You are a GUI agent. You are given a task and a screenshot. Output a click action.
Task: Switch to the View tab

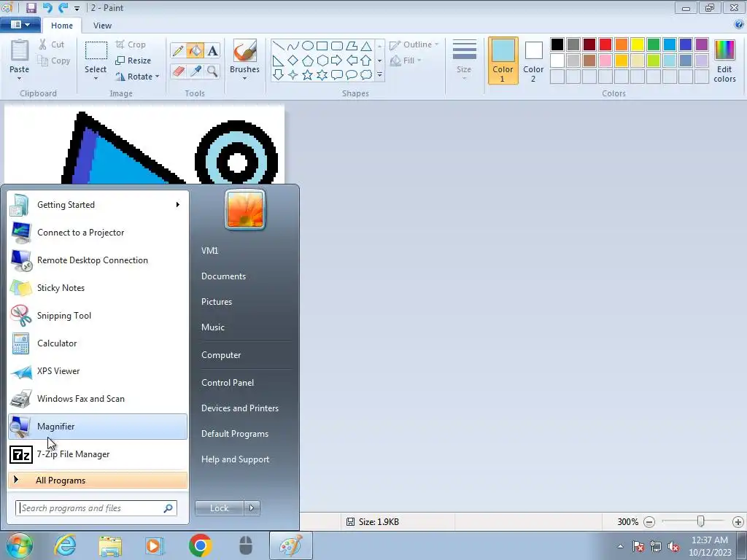coord(102,26)
